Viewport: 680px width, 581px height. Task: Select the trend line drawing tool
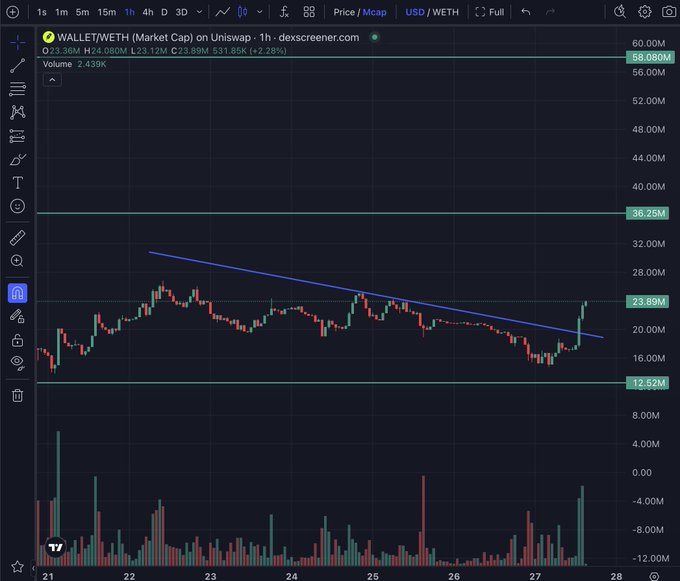click(17, 65)
